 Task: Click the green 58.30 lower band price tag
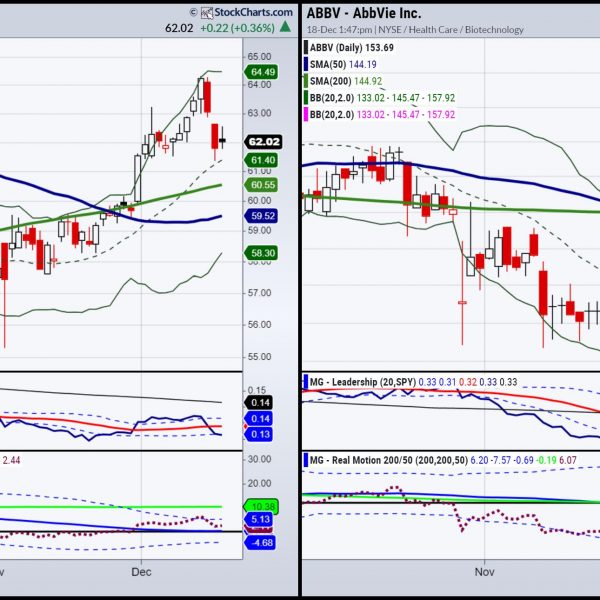point(261,253)
